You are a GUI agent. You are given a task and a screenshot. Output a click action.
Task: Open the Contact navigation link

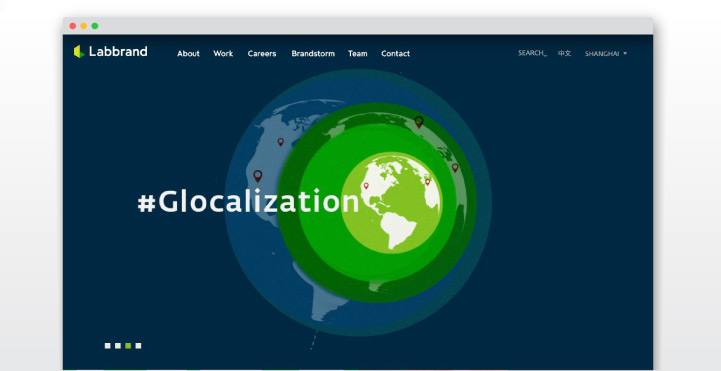pyautogui.click(x=395, y=53)
